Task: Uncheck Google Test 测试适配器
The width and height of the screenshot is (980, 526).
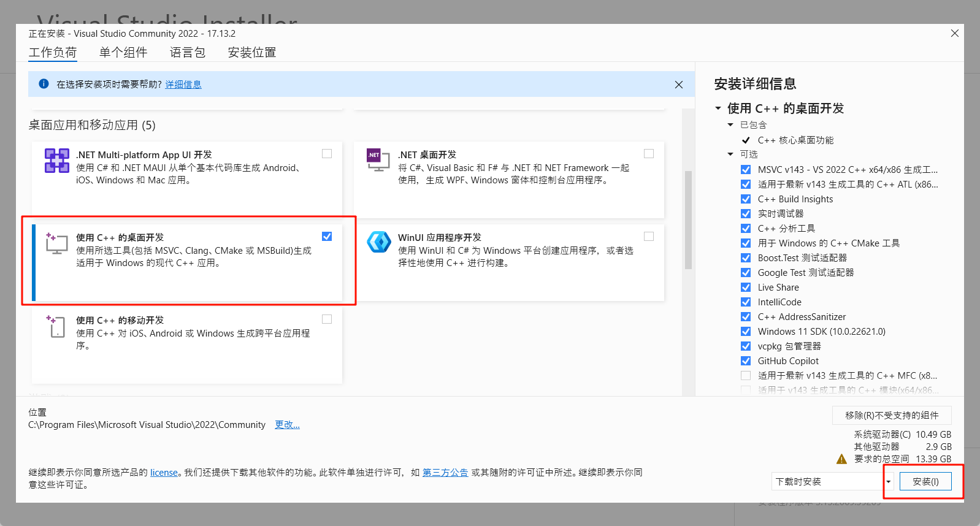Action: pos(746,273)
